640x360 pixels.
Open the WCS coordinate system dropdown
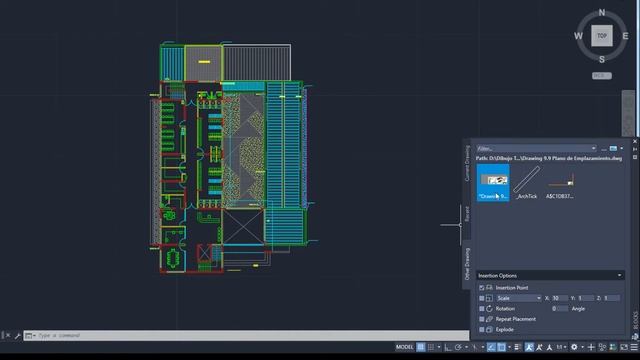click(x=602, y=76)
